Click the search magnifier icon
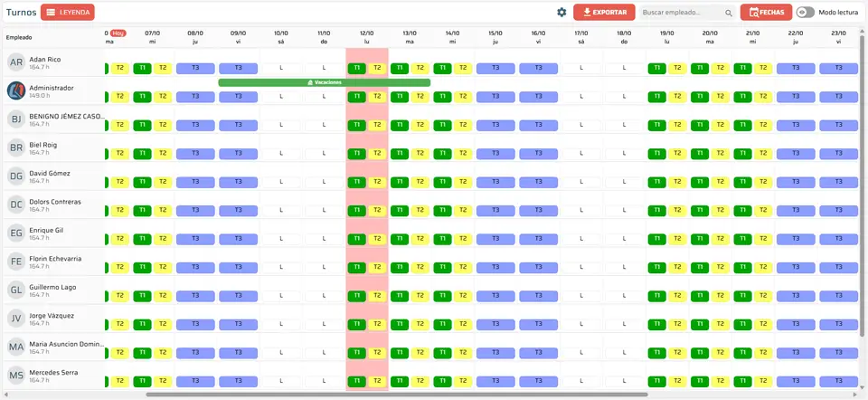The image size is (868, 400). click(x=729, y=13)
